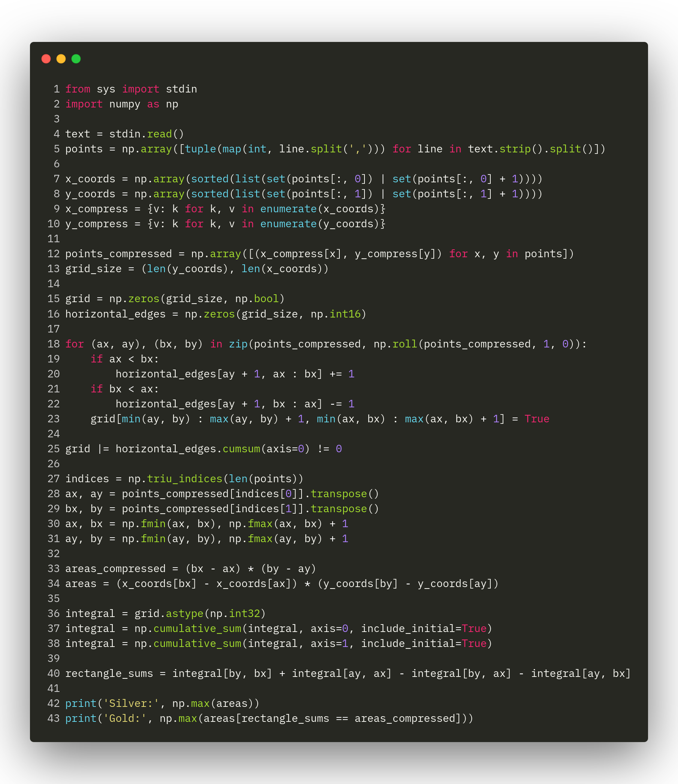Click the "points = np.array" assignment on line 5
Image resolution: width=678 pixels, height=784 pixels.
pos(335,149)
